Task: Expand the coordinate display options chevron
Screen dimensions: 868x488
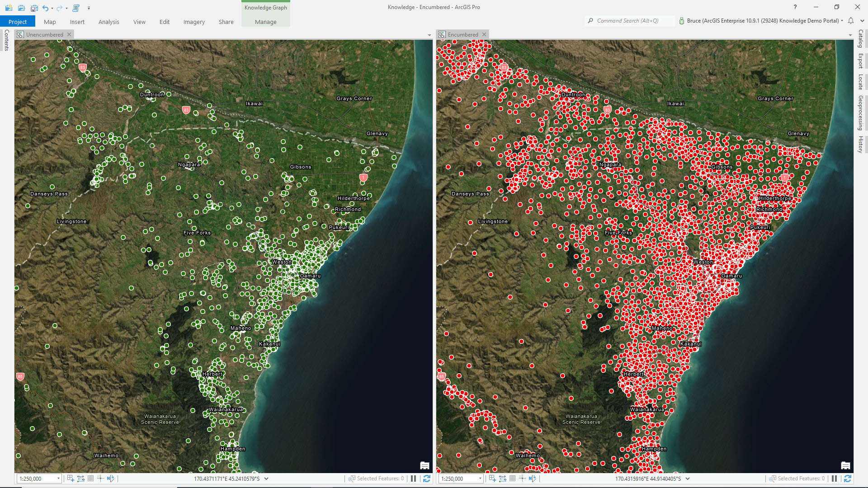Action: point(266,479)
